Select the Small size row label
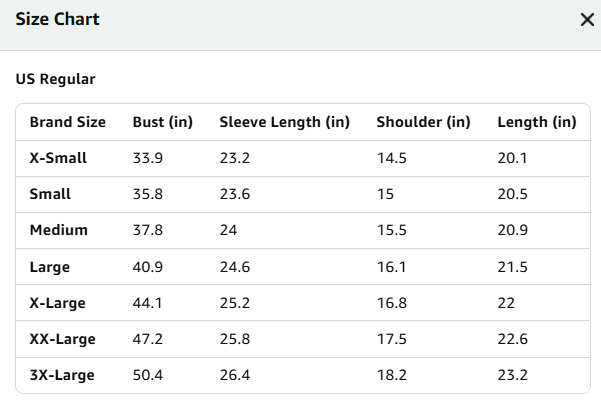601x405 pixels. click(50, 194)
